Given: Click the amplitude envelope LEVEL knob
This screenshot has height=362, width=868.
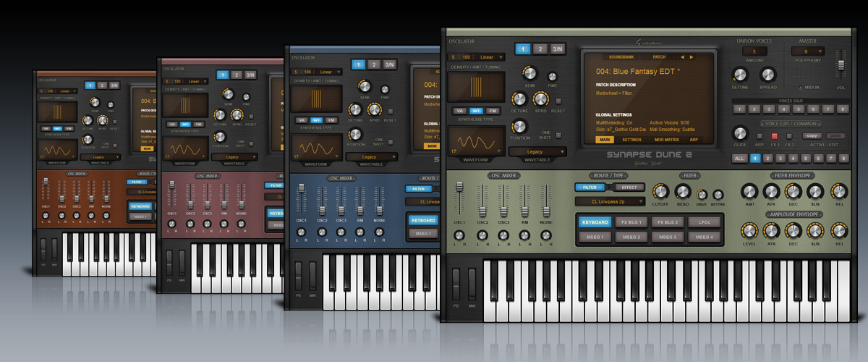Looking at the screenshot, I should (749, 230).
